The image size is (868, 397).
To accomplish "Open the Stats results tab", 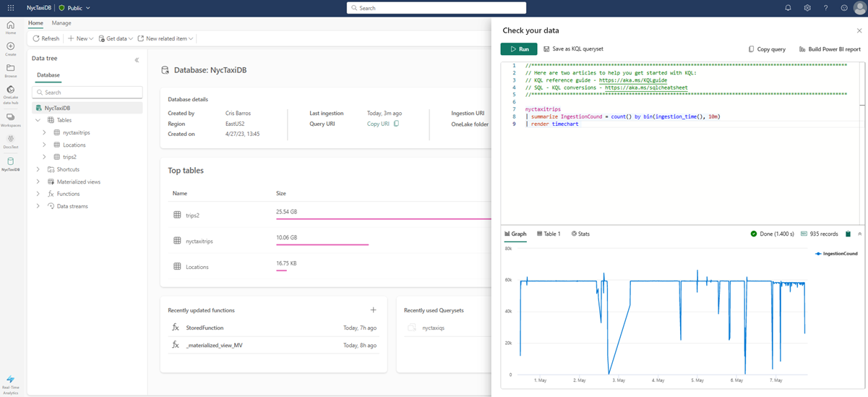I will (x=580, y=234).
